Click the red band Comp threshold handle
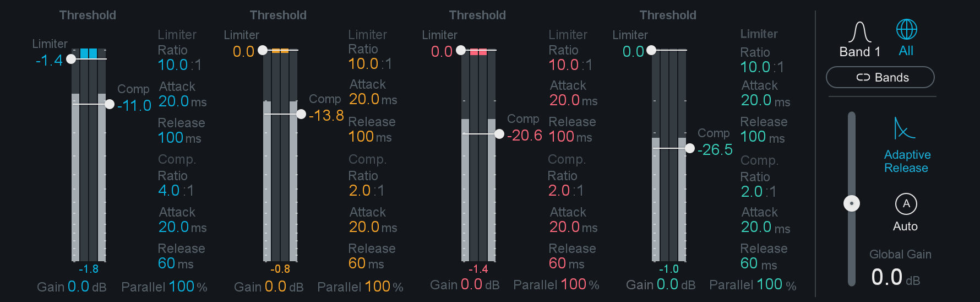This screenshot has width=980, height=302. click(499, 134)
